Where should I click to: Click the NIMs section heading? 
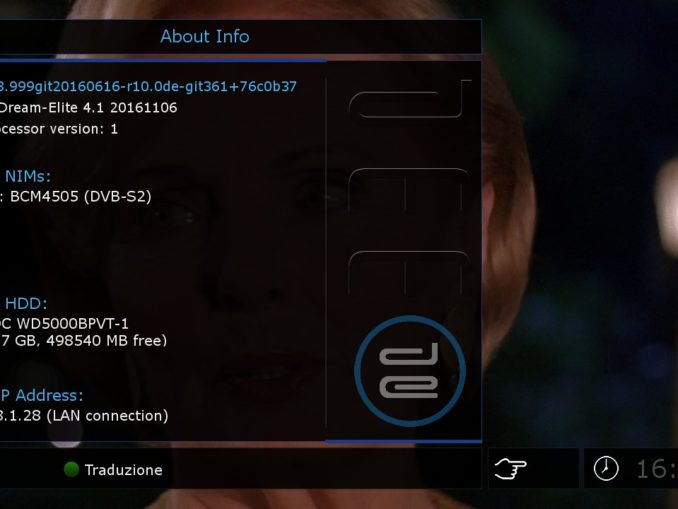pos(28,176)
